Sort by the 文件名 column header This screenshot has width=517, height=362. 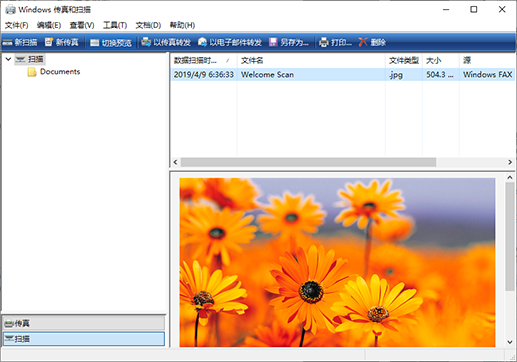point(311,60)
